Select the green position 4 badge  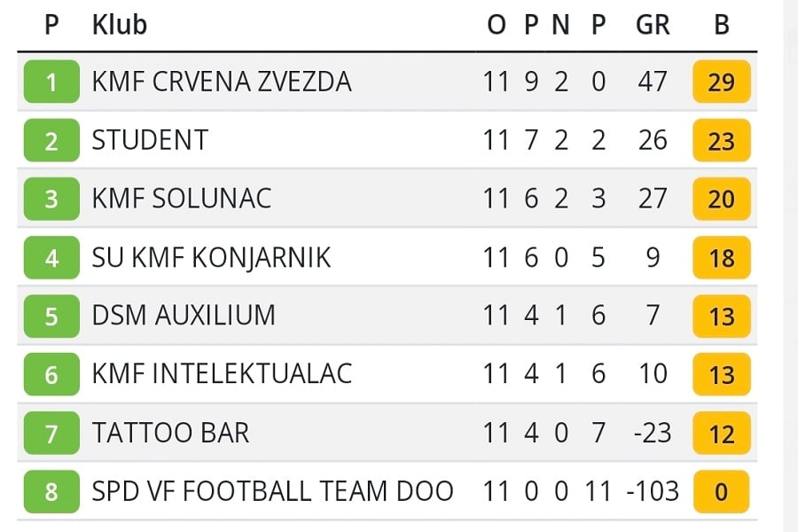pos(51,258)
